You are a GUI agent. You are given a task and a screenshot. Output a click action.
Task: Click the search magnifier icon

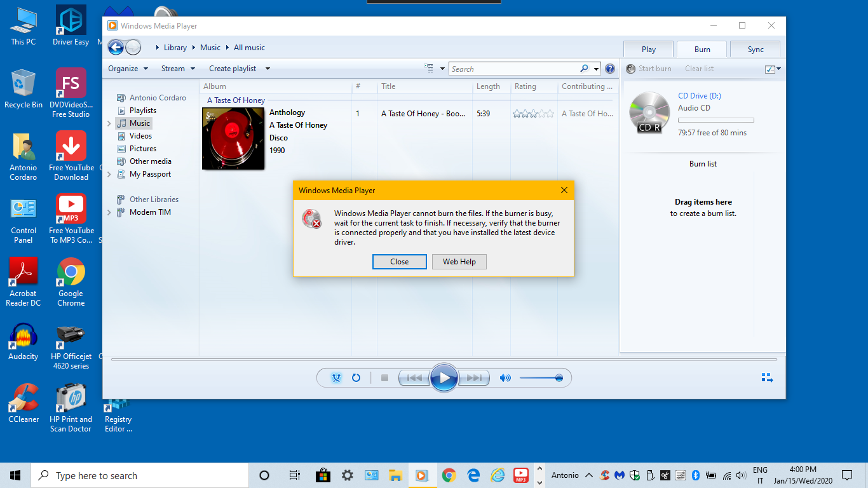pyautogui.click(x=584, y=69)
